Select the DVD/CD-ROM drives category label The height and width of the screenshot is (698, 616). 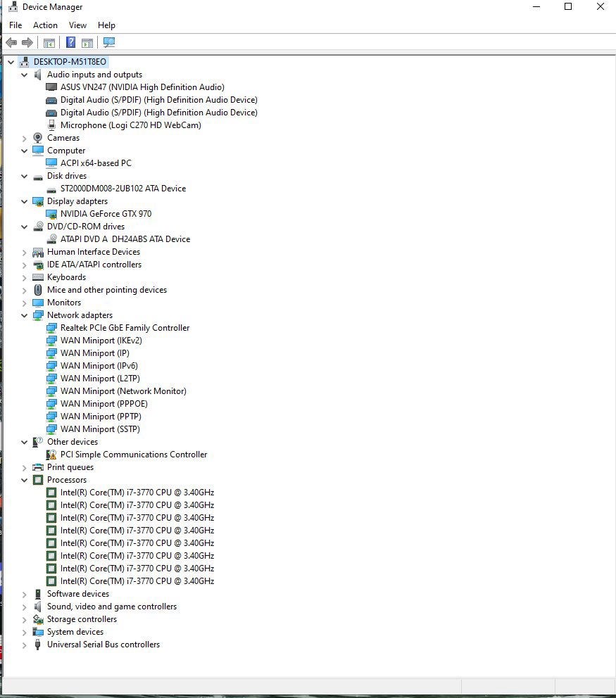86,227
